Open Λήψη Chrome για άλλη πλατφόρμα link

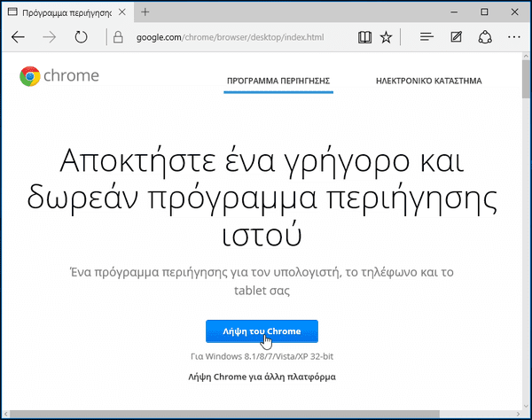pos(262,377)
